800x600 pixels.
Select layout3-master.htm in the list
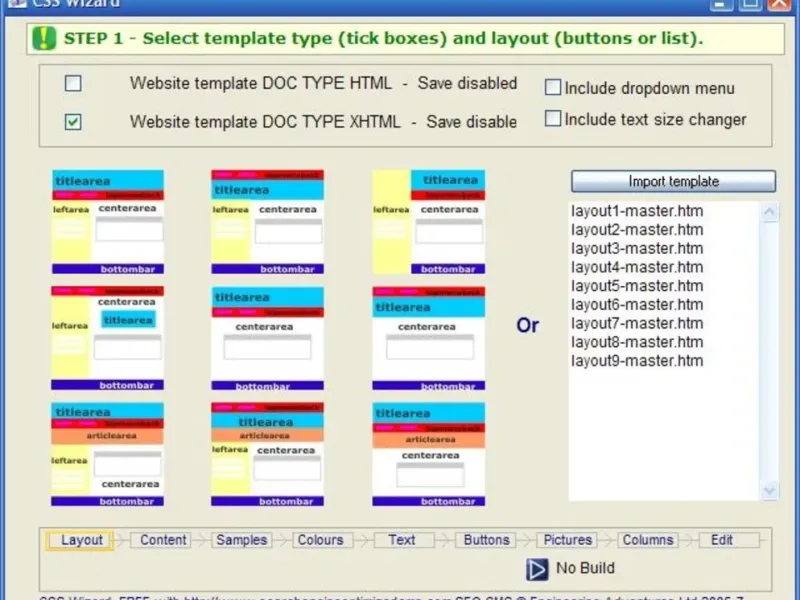pos(637,248)
